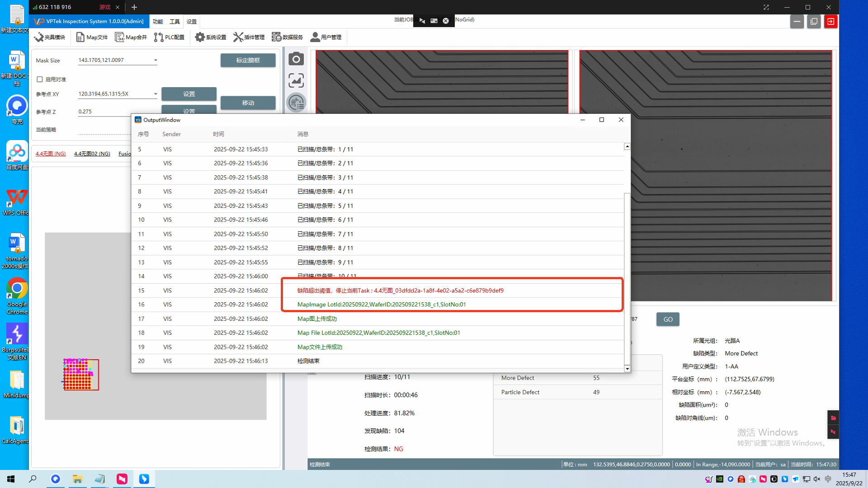Open 插件管理 plugin management
The image size is (868, 488).
coord(249,37)
